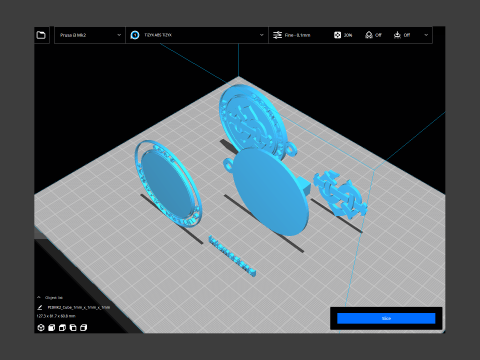Select the small text strip model
The image size is (480, 360).
click(232, 256)
